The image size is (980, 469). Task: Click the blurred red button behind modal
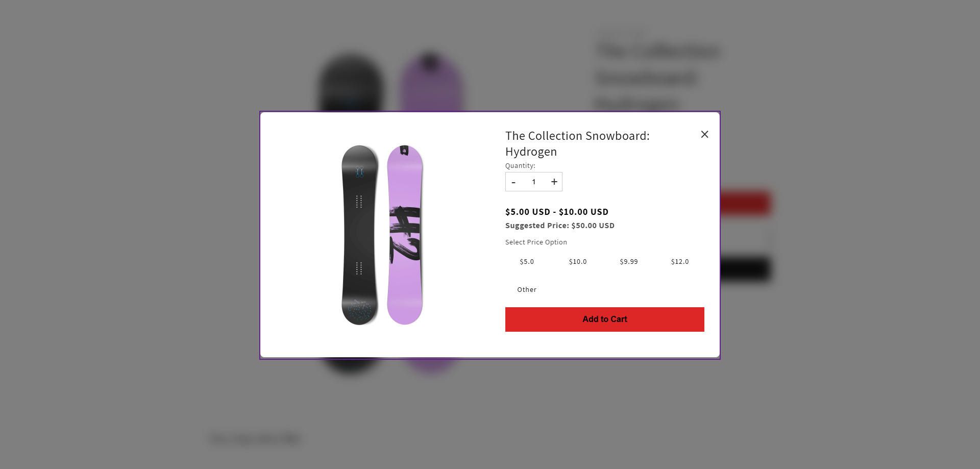point(745,204)
